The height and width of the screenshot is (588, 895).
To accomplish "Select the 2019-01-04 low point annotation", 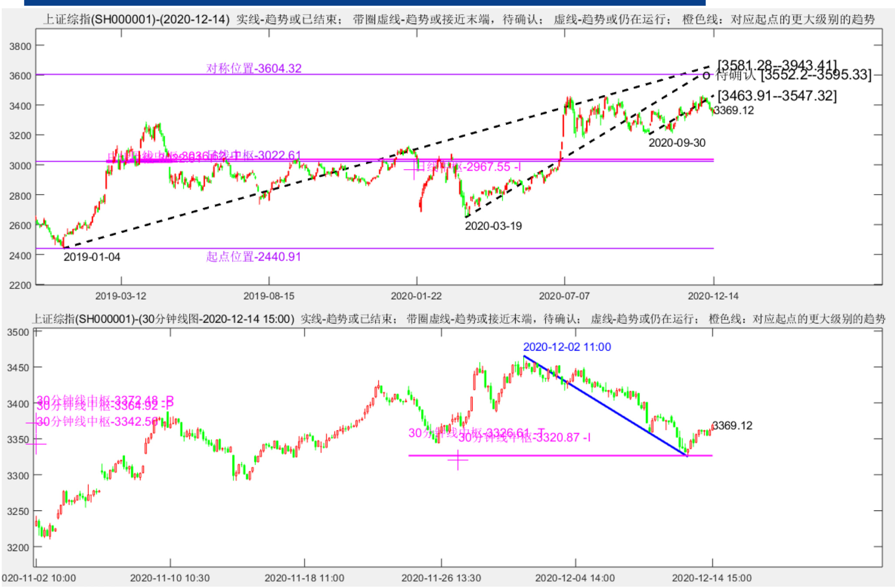I will click(x=91, y=257).
